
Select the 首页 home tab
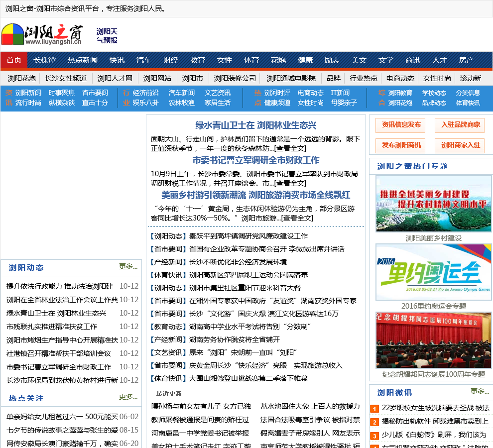[x=14, y=60]
